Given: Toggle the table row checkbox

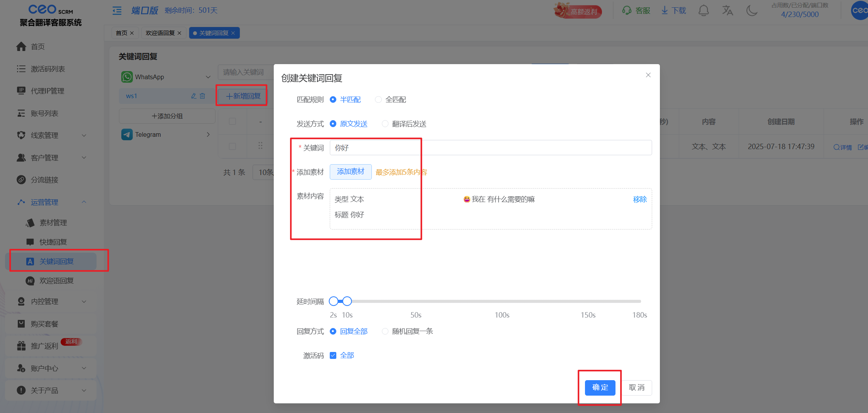Looking at the screenshot, I should pos(232,146).
